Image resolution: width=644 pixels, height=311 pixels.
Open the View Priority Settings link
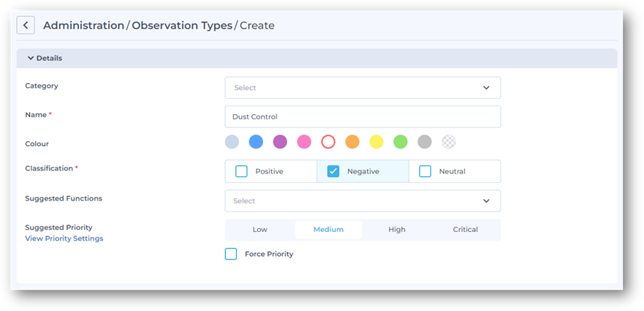[64, 239]
